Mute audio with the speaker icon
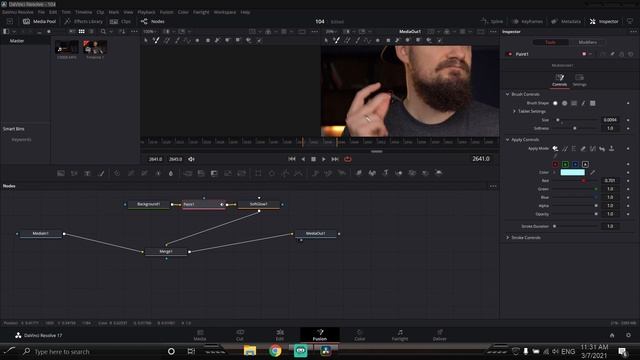This screenshot has width=640, height=360. pos(191,159)
